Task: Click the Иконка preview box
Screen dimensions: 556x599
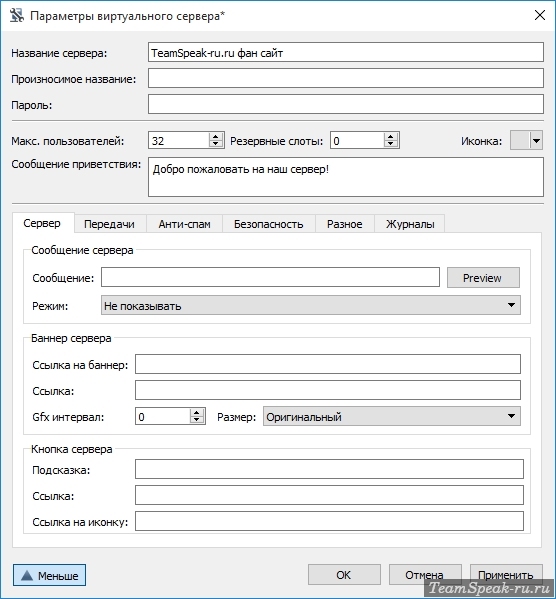Action: point(520,141)
